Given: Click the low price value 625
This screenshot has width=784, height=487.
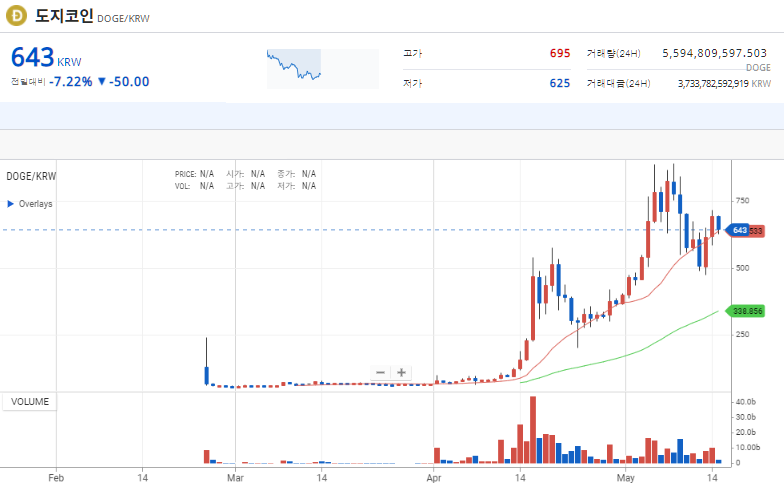Looking at the screenshot, I should [560, 84].
